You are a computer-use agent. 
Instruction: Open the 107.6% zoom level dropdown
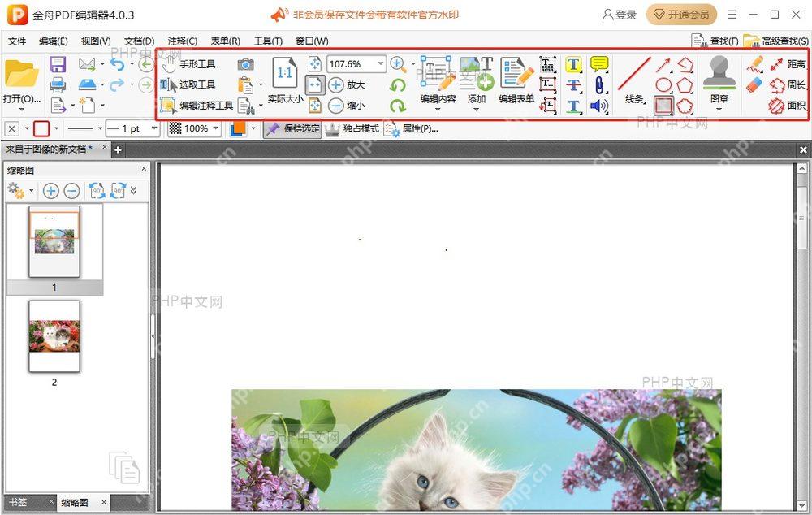pyautogui.click(x=381, y=63)
